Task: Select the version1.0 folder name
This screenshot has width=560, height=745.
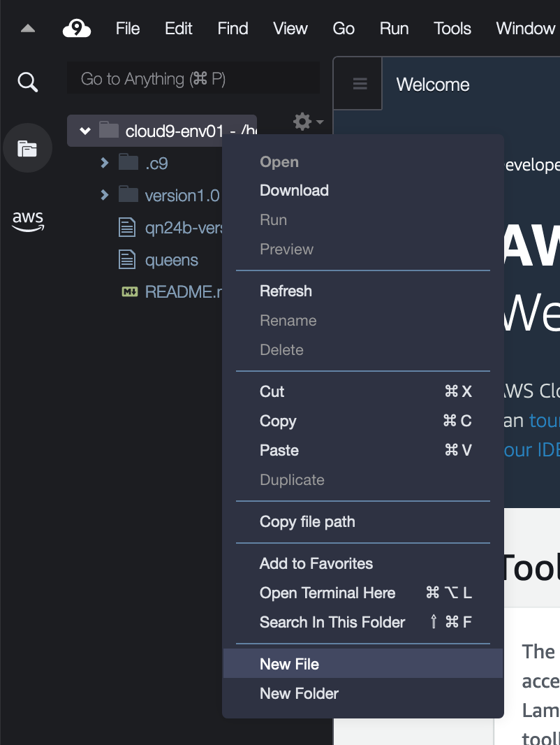Action: click(182, 195)
